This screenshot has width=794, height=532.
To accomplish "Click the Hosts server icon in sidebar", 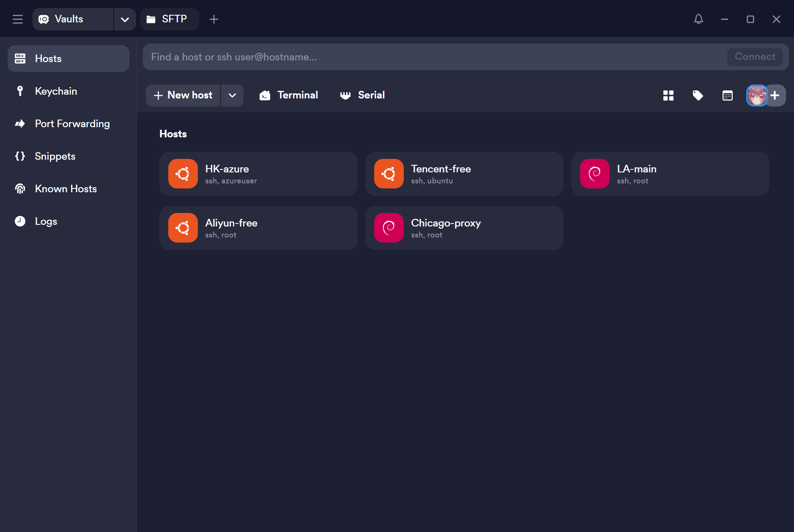I will click(20, 58).
